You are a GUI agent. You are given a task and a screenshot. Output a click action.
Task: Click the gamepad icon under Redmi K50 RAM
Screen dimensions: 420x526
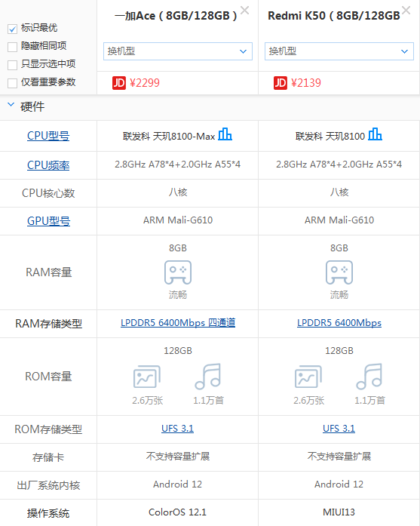[339, 272]
